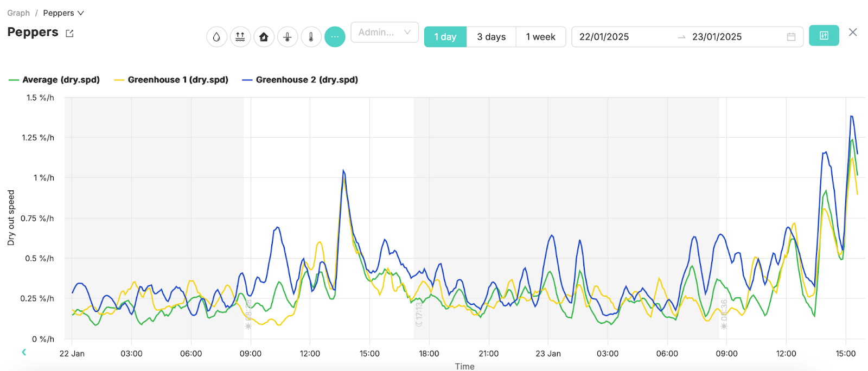The image size is (868, 371).
Task: Select the water drop moisture preset icon
Action: pos(216,37)
